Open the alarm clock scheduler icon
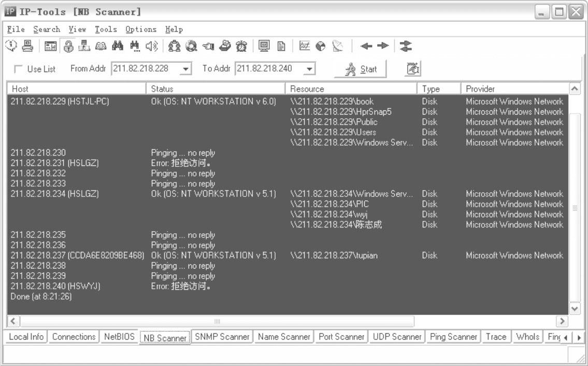This screenshot has width=588, height=366. click(242, 45)
